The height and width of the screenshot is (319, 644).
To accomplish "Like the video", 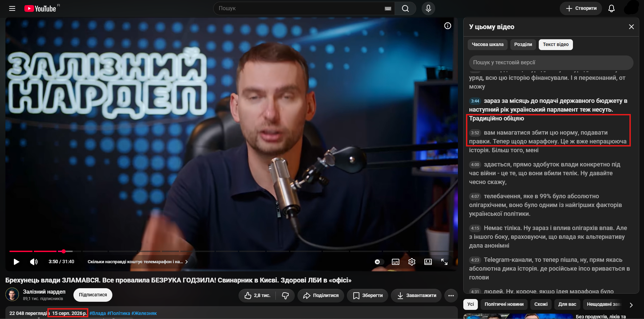I will pyautogui.click(x=257, y=296).
